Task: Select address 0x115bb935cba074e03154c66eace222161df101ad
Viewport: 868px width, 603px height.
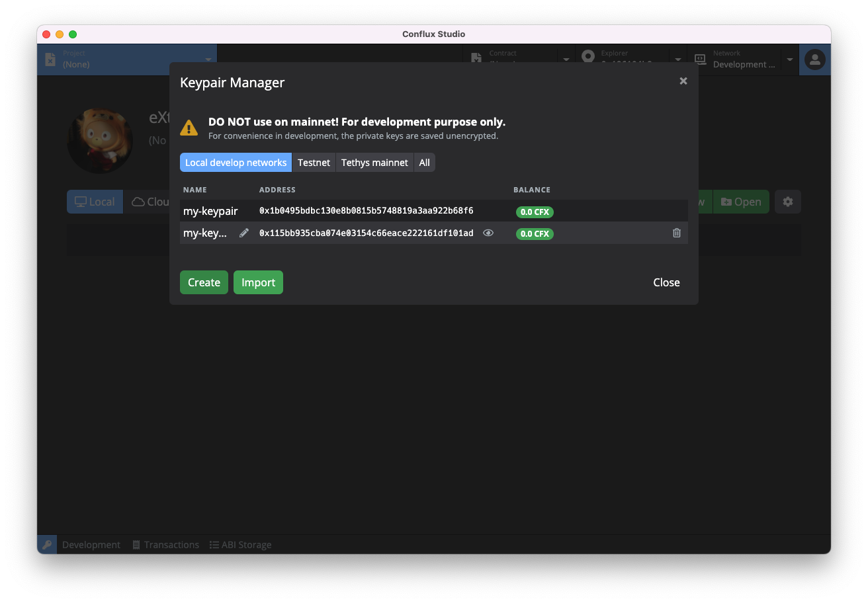Action: (x=366, y=233)
